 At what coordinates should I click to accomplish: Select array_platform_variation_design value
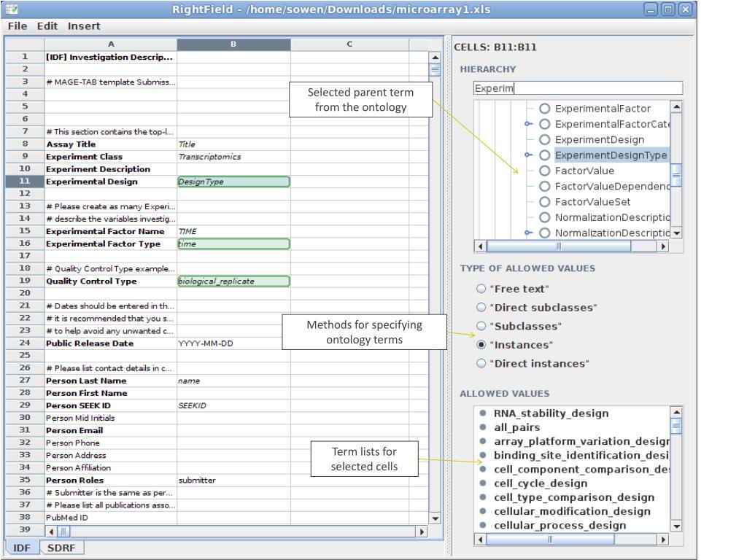581,441
